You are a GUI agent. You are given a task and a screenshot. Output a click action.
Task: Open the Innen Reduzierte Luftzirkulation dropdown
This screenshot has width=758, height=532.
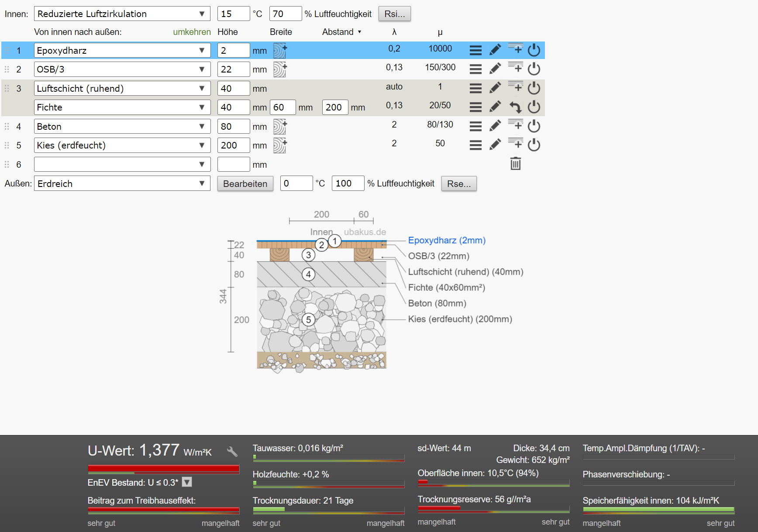pyautogui.click(x=122, y=14)
